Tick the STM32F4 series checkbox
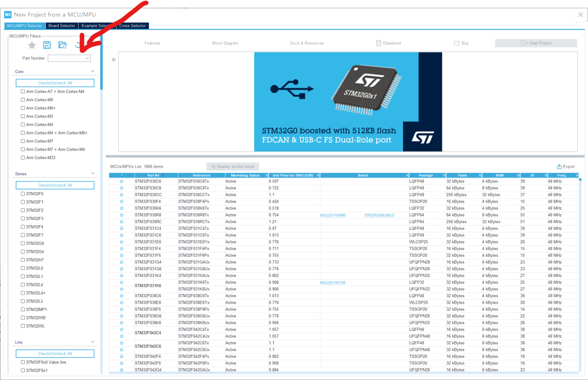The height and width of the screenshot is (380, 588). click(x=23, y=227)
